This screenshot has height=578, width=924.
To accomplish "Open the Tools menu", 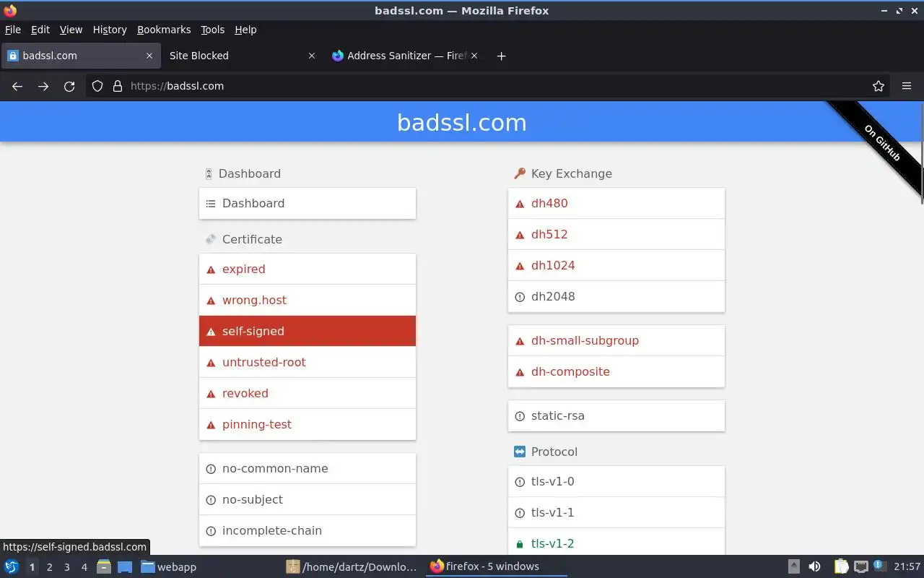I will click(x=213, y=30).
